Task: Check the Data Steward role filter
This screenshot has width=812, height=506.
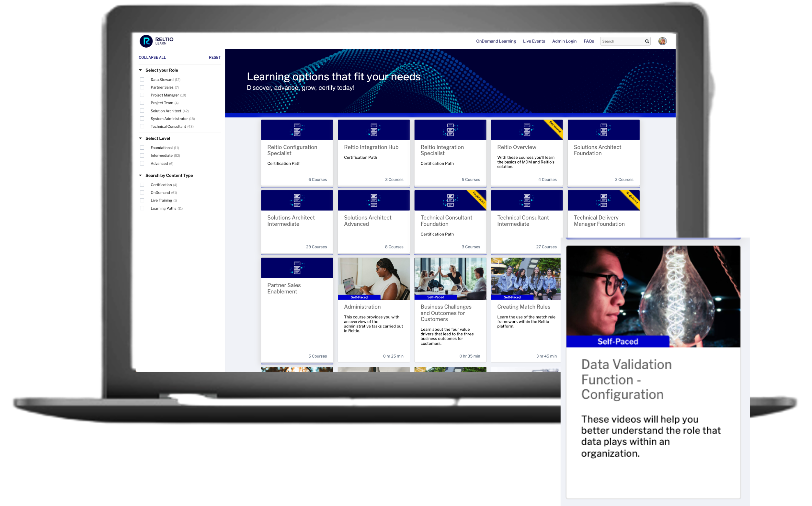Action: pos(142,80)
